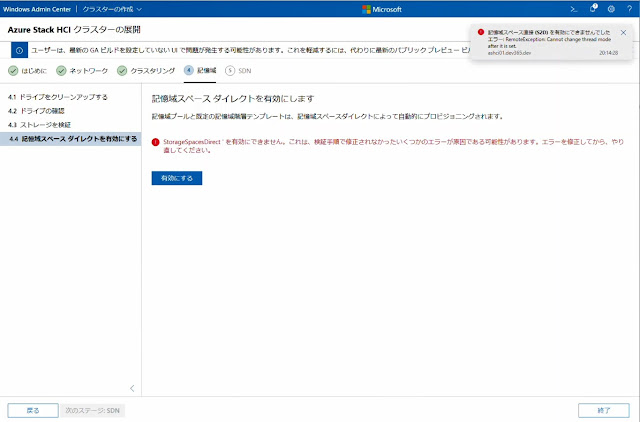Open the notifications bell icon
Viewport: 640px width, 422px height.
point(593,9)
